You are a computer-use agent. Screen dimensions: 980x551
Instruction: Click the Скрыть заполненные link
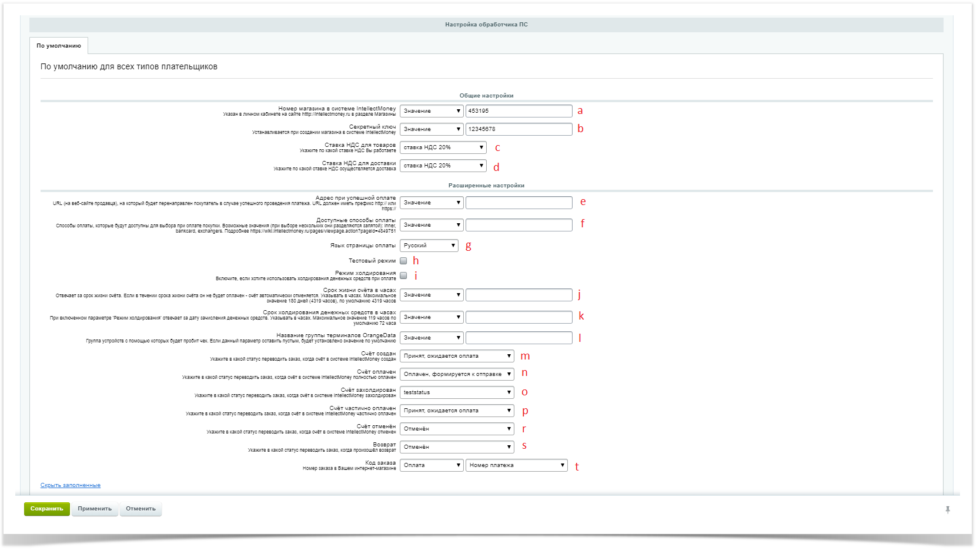click(x=71, y=485)
